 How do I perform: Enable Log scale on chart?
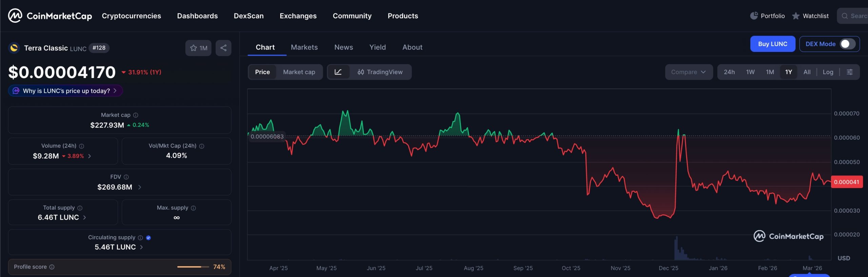tap(828, 72)
